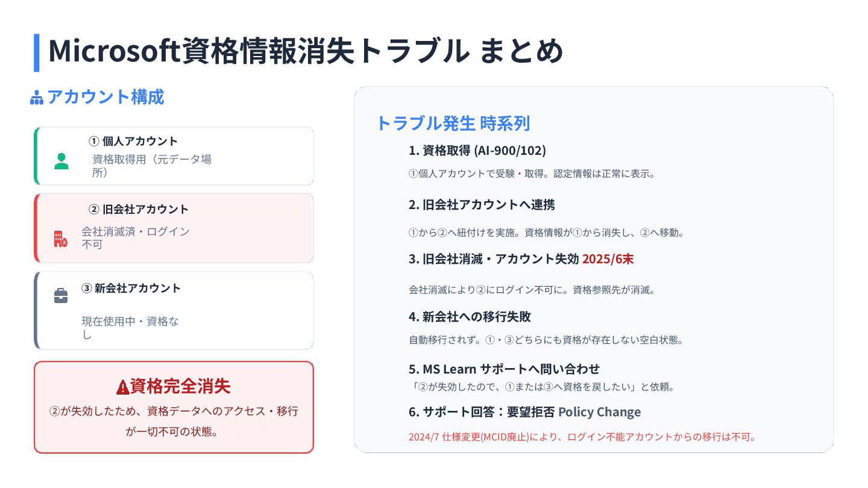Viewport: 868px width, 488px height.
Task: Click step 4. 新会社への移行失敗
Action: click(470, 317)
